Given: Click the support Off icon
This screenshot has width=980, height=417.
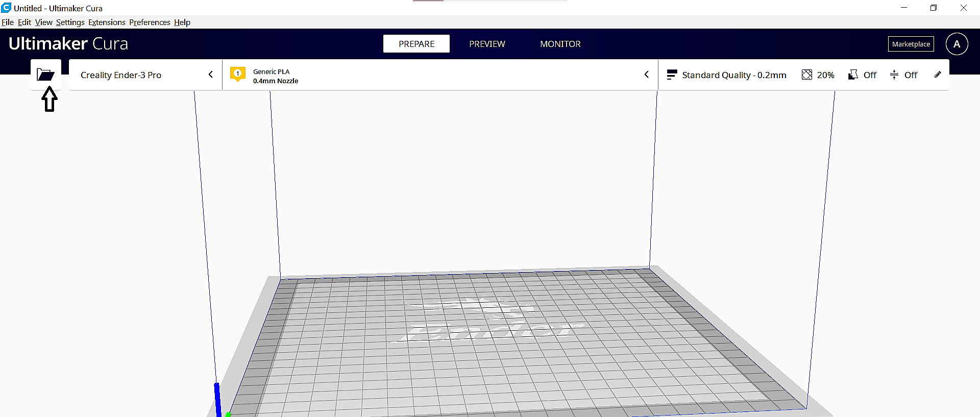Looking at the screenshot, I should click(853, 75).
